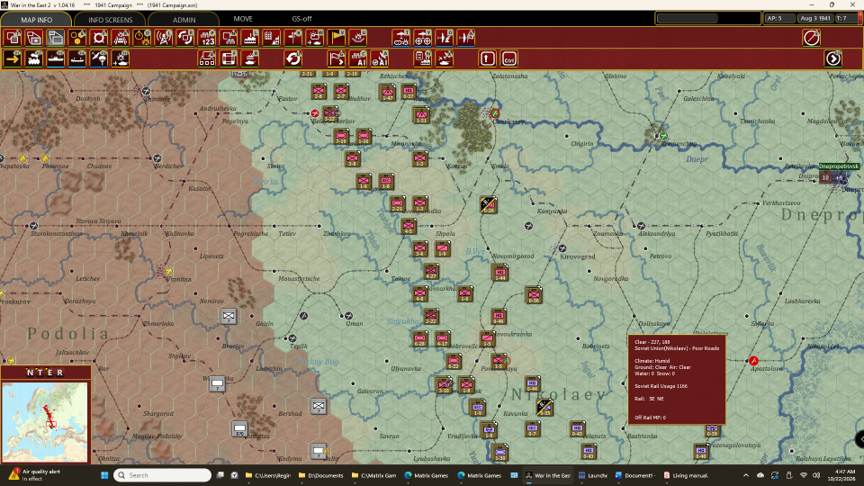The width and height of the screenshot is (864, 486).
Task: Toggle the weather clouds icon
Action: (x=314, y=38)
